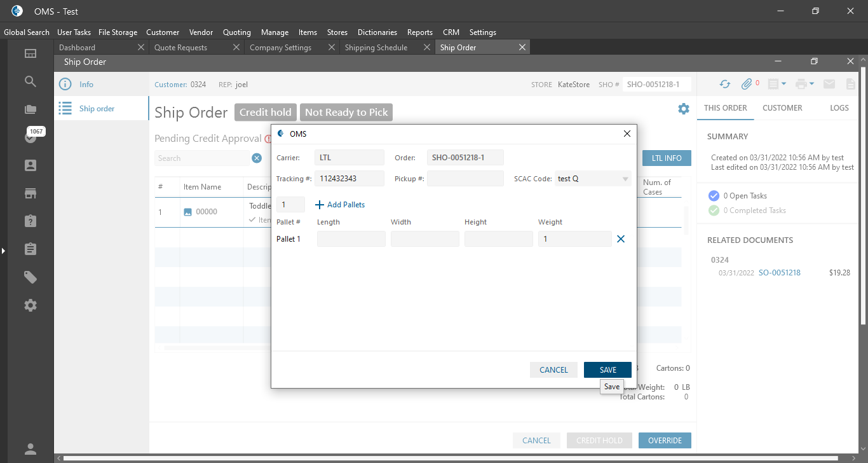Switch to the CUSTOMER panel tab
Image resolution: width=868 pixels, height=463 pixels.
coord(782,108)
